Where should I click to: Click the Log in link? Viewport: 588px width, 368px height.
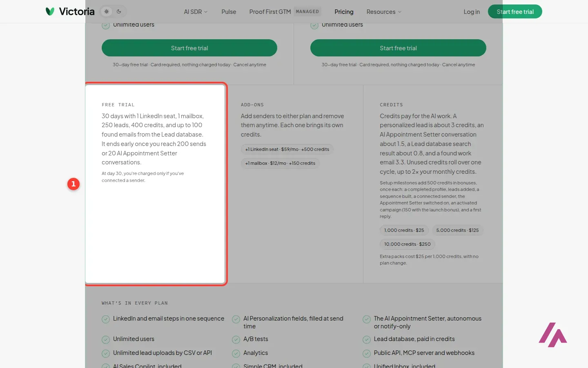tap(472, 12)
